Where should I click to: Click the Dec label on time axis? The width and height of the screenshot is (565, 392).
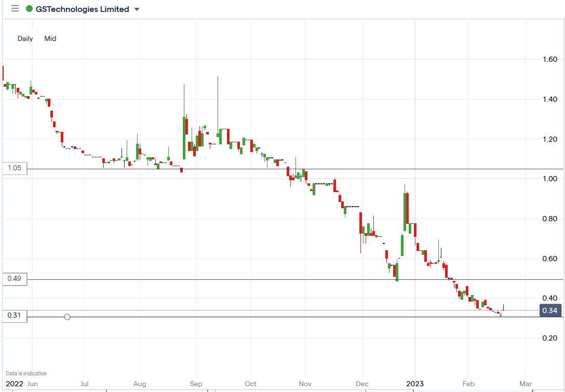pyautogui.click(x=362, y=384)
